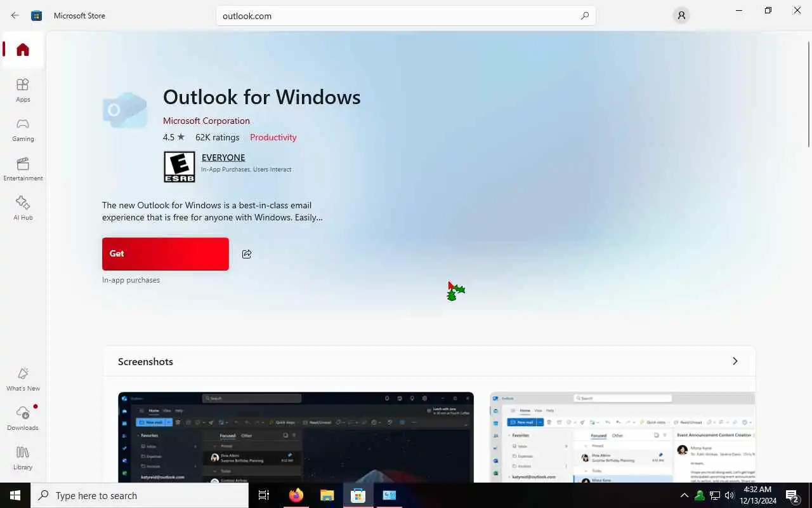Image resolution: width=812 pixels, height=508 pixels.
Task: Open What's New in sidebar
Action: pyautogui.click(x=23, y=379)
